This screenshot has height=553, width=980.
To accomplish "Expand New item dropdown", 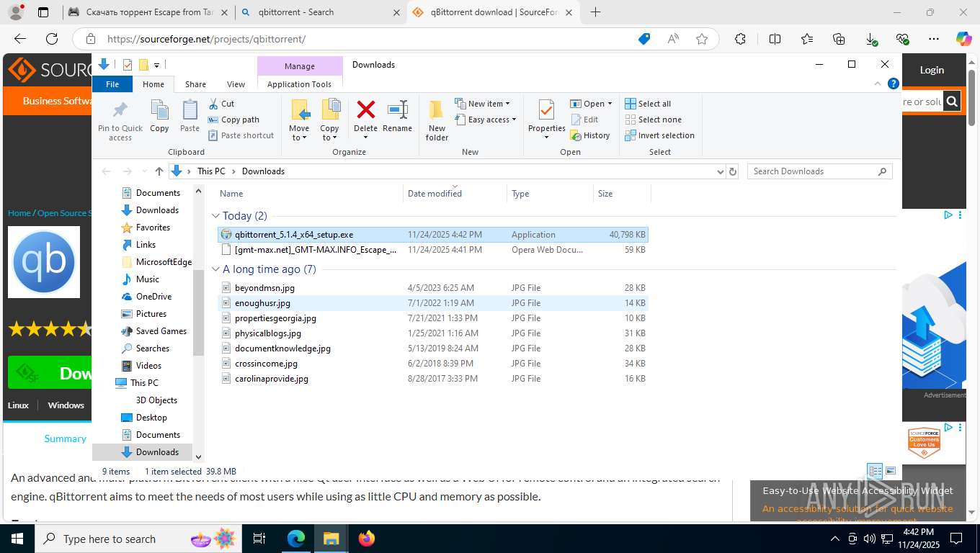I will tap(482, 104).
